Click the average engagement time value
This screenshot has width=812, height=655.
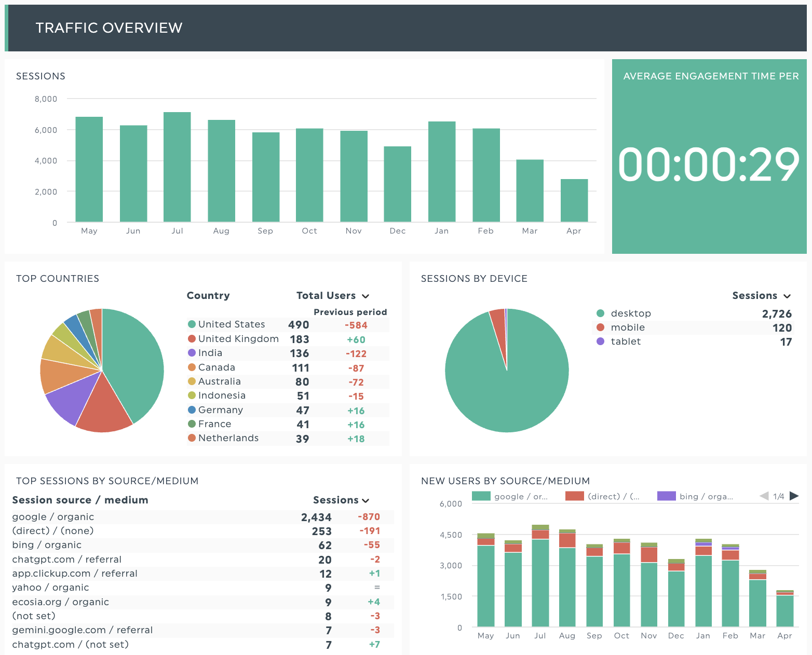[x=709, y=165]
